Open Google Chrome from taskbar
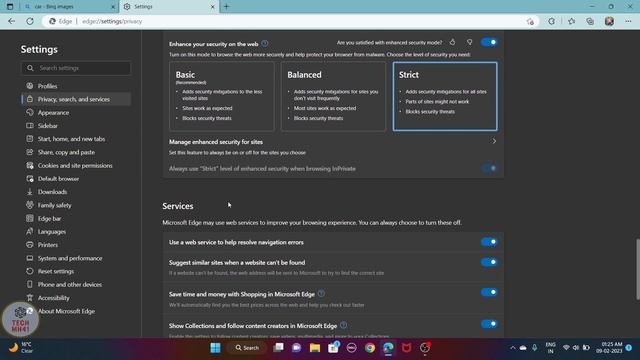 click(370, 348)
